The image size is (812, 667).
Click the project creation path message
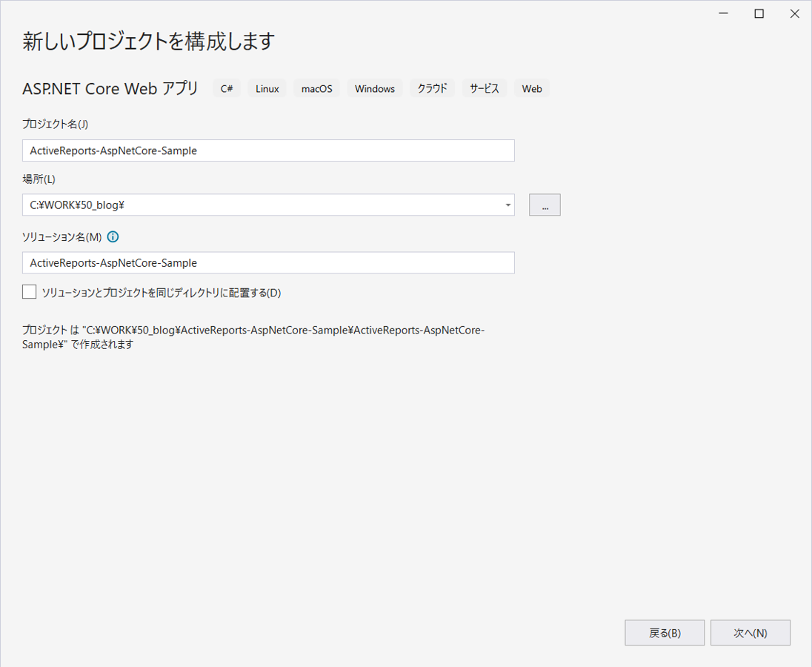253,337
